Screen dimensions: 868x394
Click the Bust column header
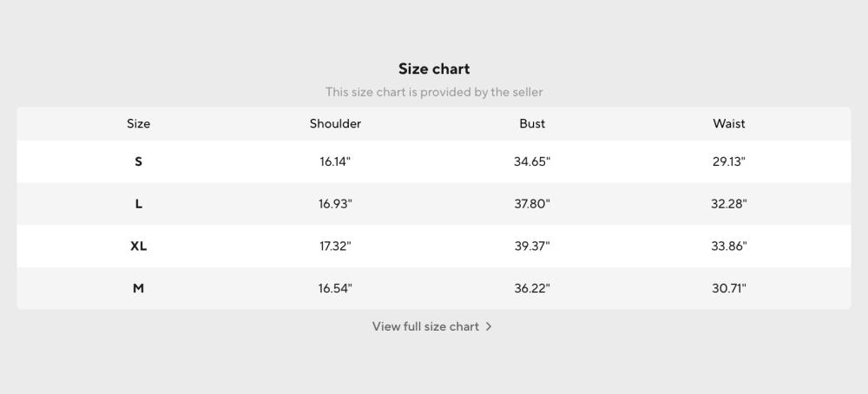532,123
